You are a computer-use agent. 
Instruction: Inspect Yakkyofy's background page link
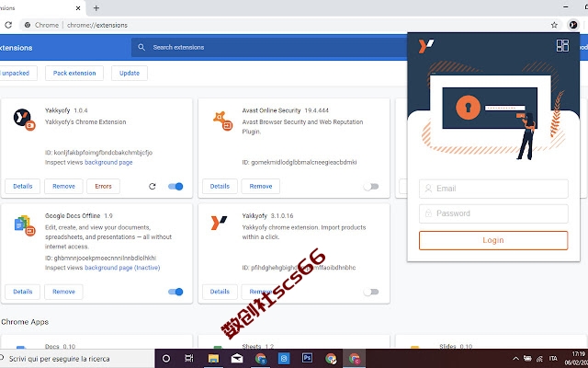point(108,162)
